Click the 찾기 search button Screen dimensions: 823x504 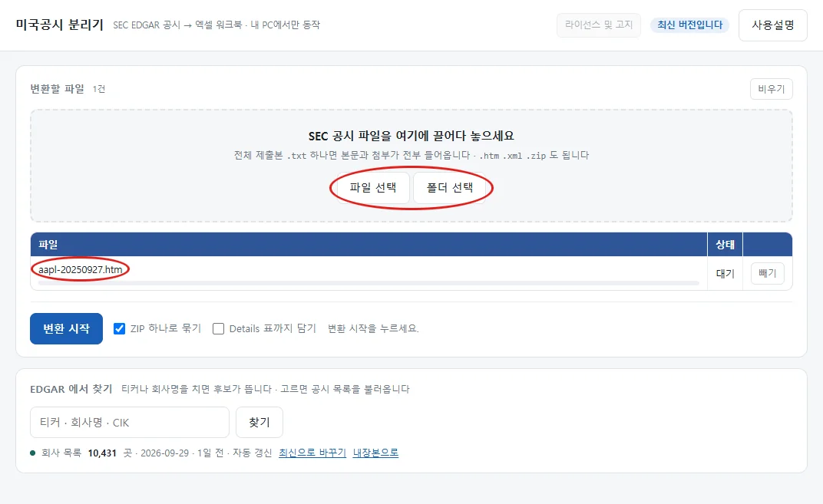259,422
